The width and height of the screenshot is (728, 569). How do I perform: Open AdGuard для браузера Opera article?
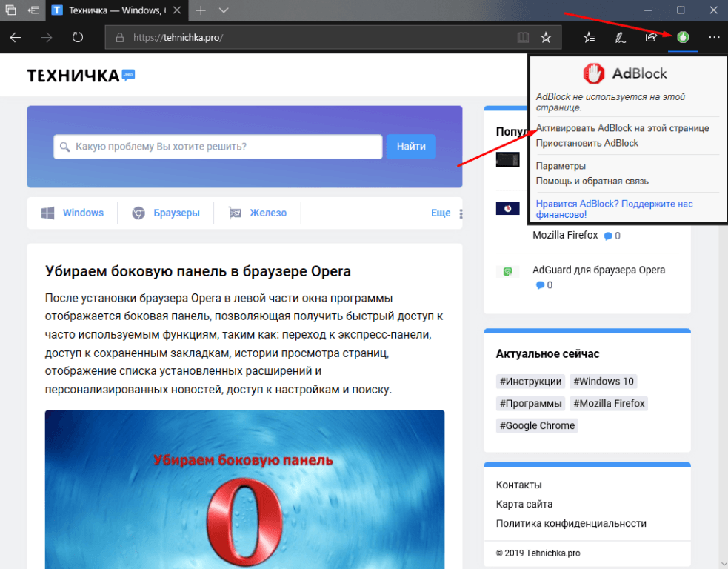598,270
